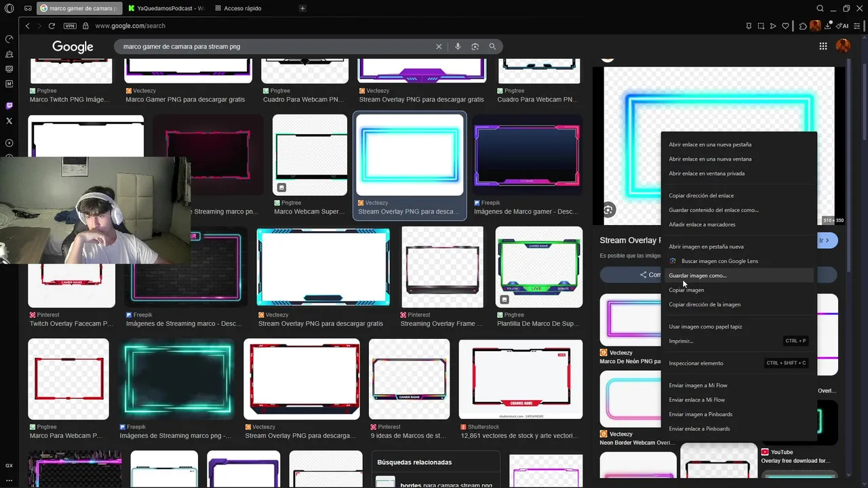
Task: Start Google voice search microphone
Action: pyautogui.click(x=458, y=47)
